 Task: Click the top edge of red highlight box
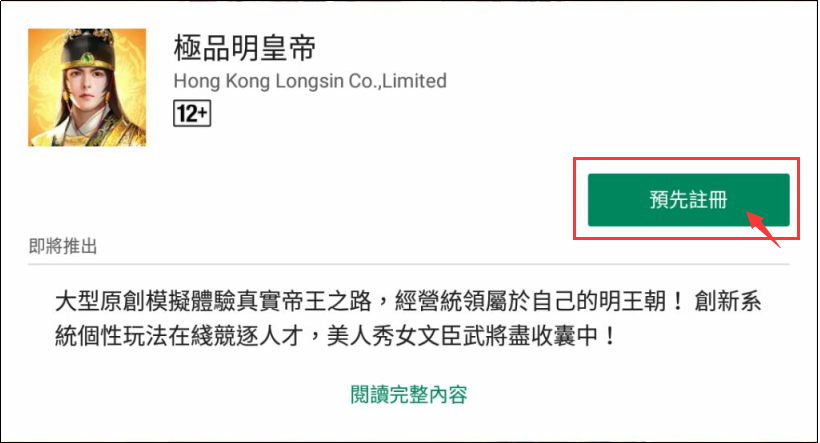pyautogui.click(x=686, y=158)
